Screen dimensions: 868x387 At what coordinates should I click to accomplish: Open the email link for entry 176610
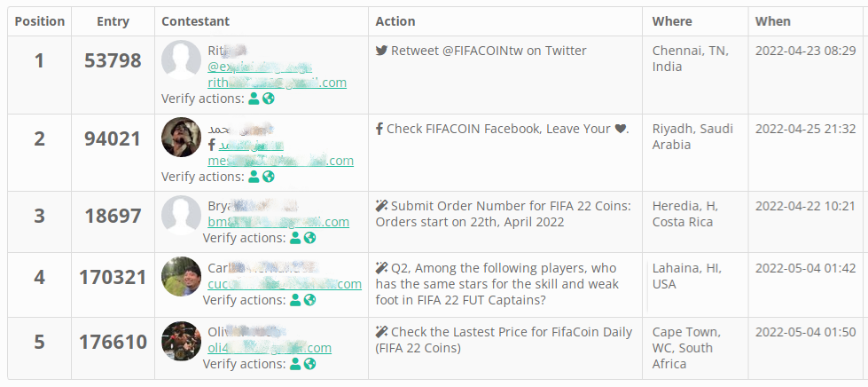[269, 349]
